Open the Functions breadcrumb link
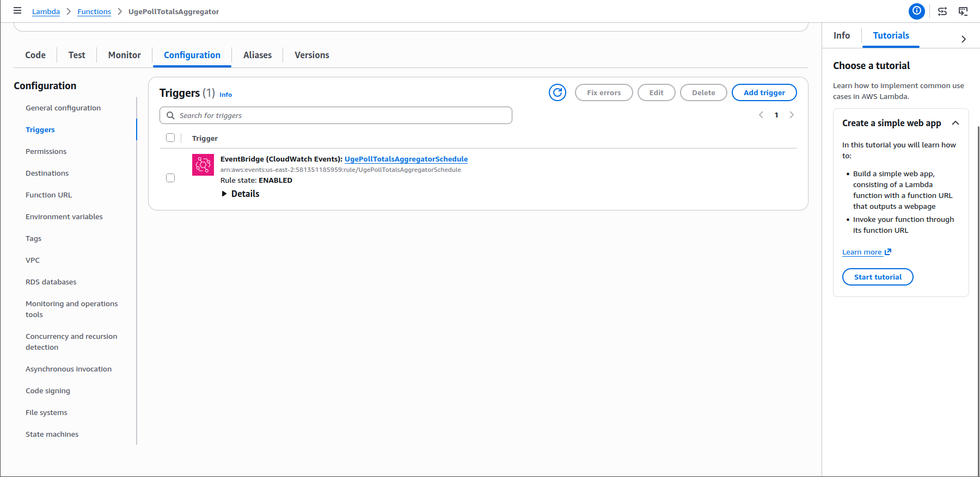The image size is (980, 477). pos(94,11)
